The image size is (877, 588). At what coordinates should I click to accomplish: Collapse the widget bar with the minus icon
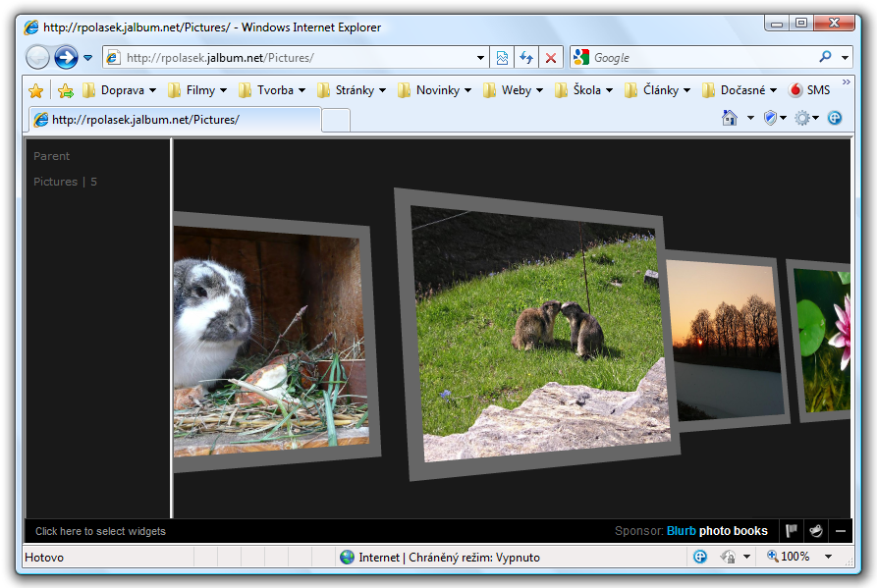840,531
